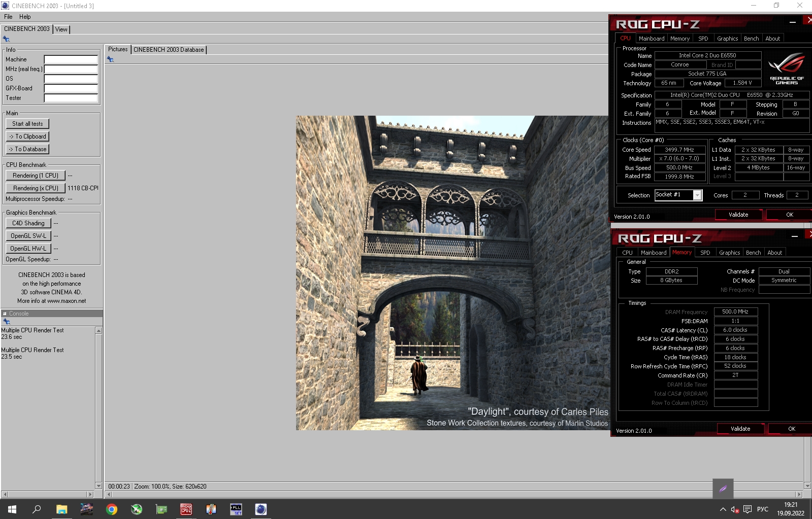Minimize the lower ROG CPU-Z window
The image size is (812, 519).
click(x=795, y=236)
